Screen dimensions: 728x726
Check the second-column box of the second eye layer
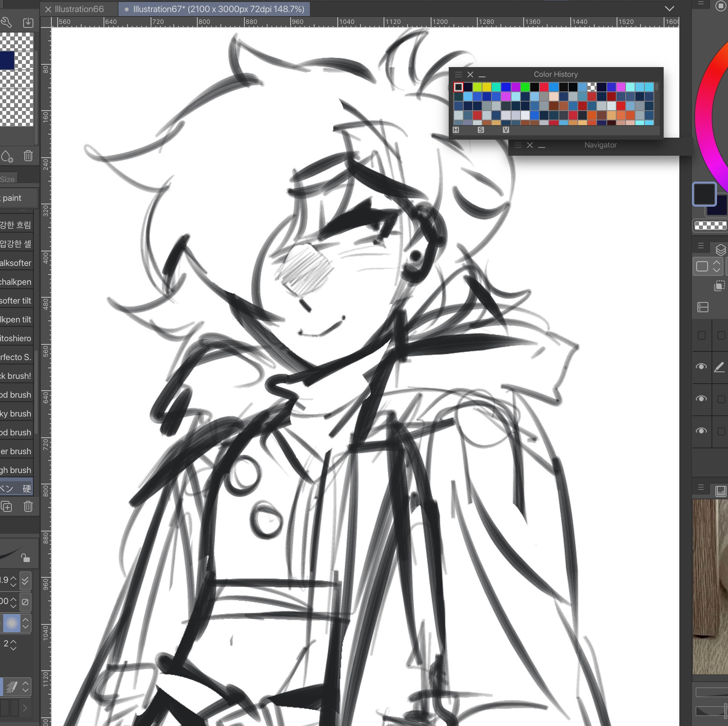tap(721, 399)
